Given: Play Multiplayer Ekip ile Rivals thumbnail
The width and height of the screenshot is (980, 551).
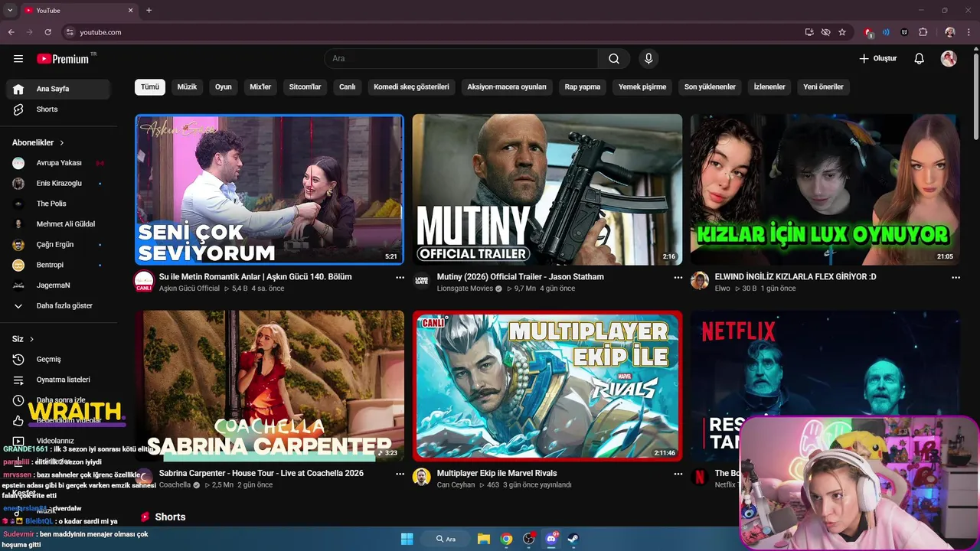Looking at the screenshot, I should click(x=547, y=385).
